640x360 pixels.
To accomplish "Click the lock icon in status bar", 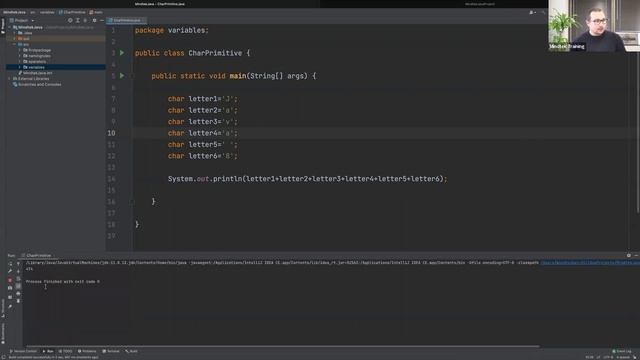I will pyautogui.click(x=635, y=357).
